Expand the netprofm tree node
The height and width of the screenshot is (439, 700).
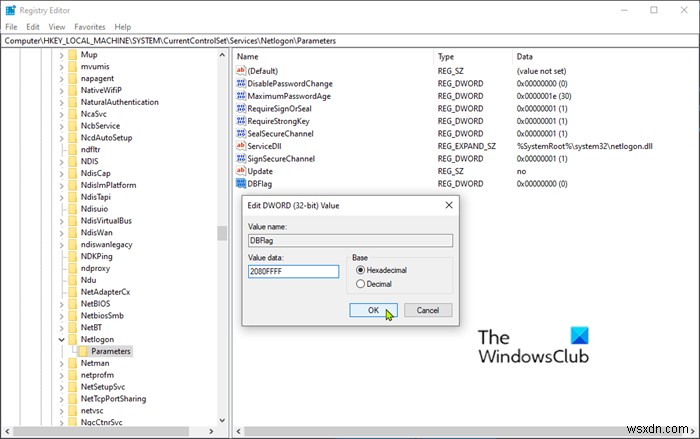click(x=62, y=375)
